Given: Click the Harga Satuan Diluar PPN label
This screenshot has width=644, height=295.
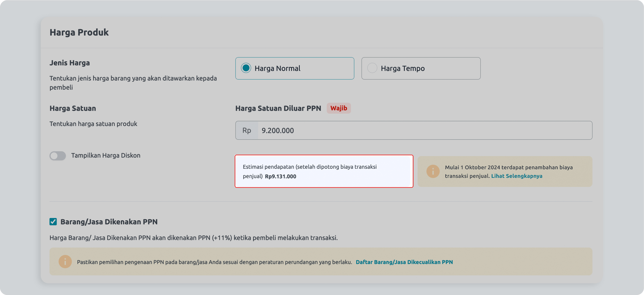Looking at the screenshot, I should (278, 108).
